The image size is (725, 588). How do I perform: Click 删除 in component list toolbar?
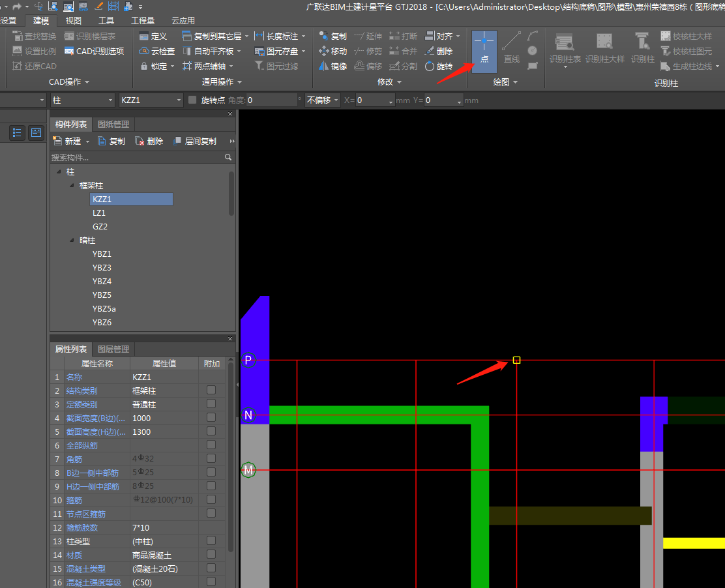pos(149,141)
